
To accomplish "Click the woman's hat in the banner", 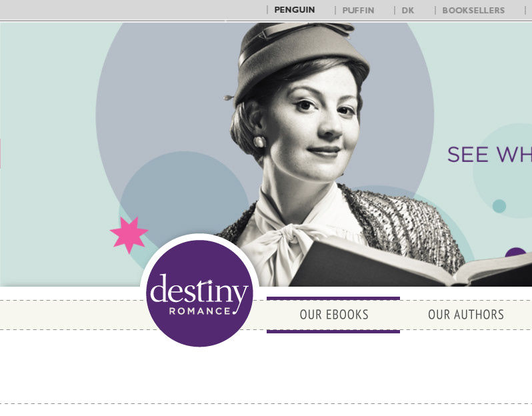I will tap(299, 58).
